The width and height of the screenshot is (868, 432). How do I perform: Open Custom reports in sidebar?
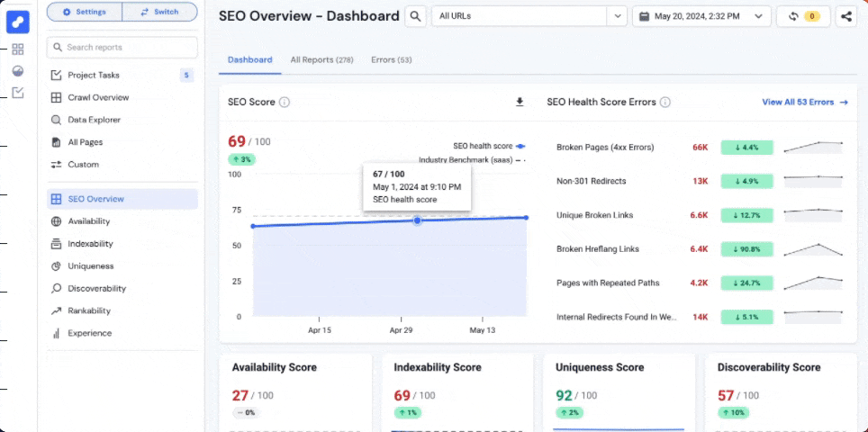coord(122,165)
